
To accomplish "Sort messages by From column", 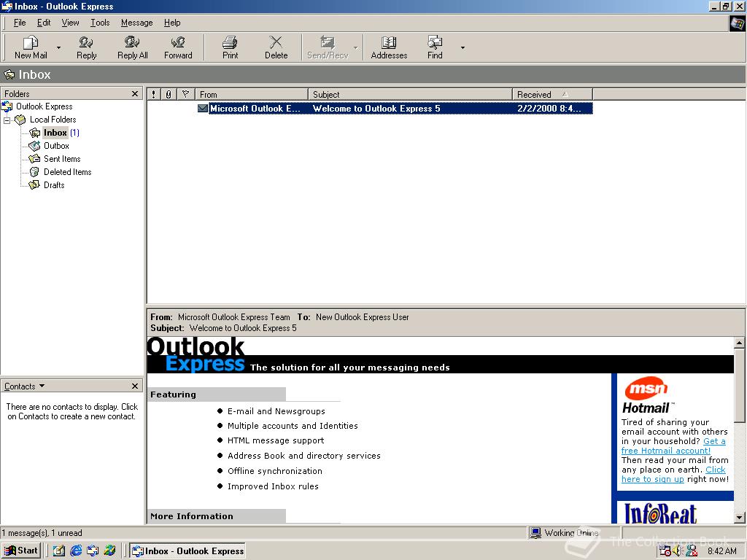I will click(251, 94).
